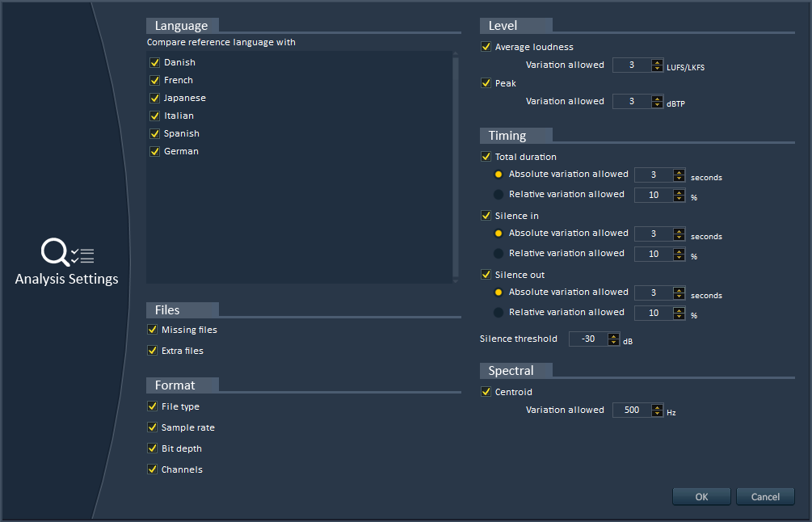Toggle the French language checkbox

tap(154, 80)
